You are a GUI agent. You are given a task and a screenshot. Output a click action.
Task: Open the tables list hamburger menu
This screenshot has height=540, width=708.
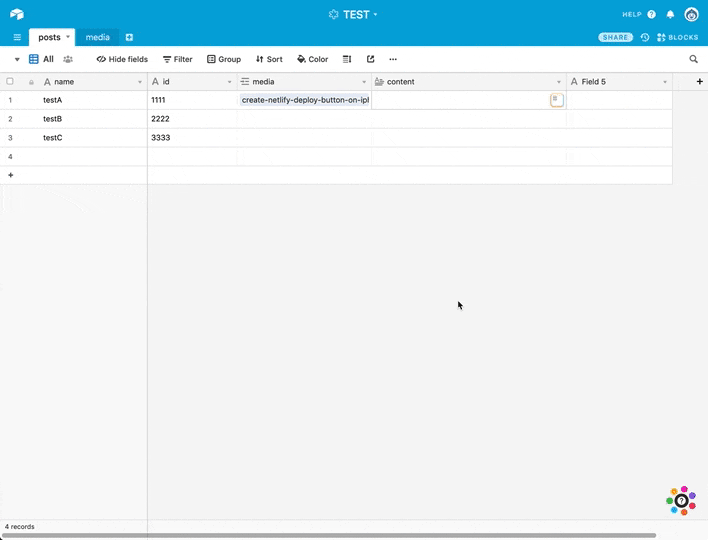click(x=17, y=37)
